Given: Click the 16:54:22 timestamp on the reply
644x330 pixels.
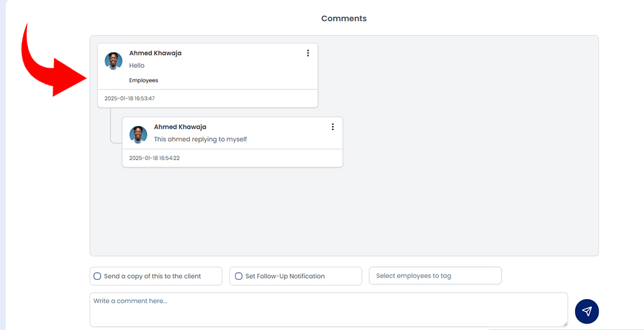Looking at the screenshot, I should tap(155, 158).
